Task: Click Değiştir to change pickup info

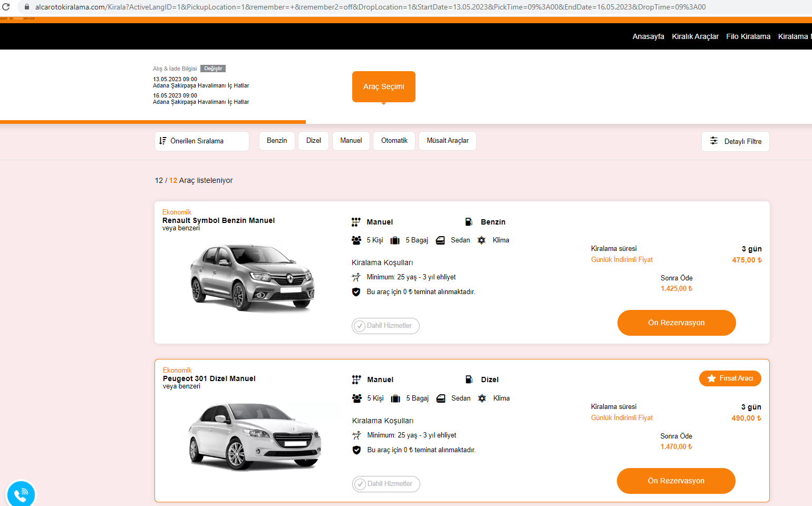Action: (x=213, y=69)
